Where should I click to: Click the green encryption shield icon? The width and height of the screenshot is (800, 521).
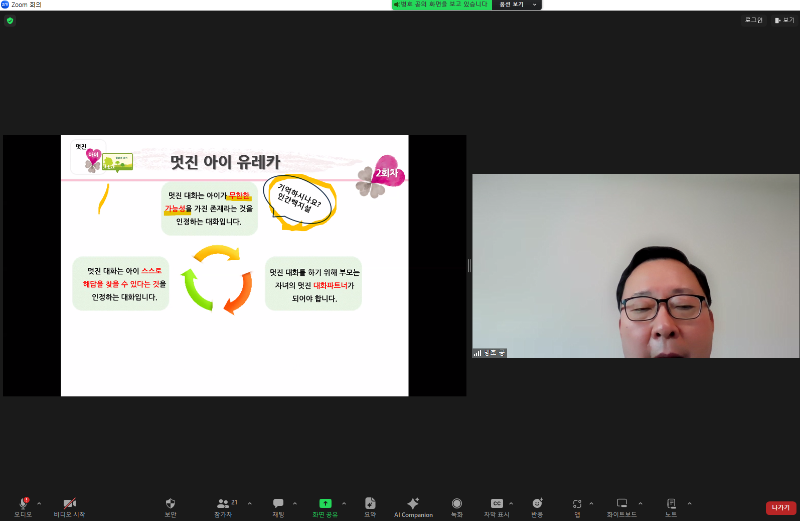click(10, 21)
